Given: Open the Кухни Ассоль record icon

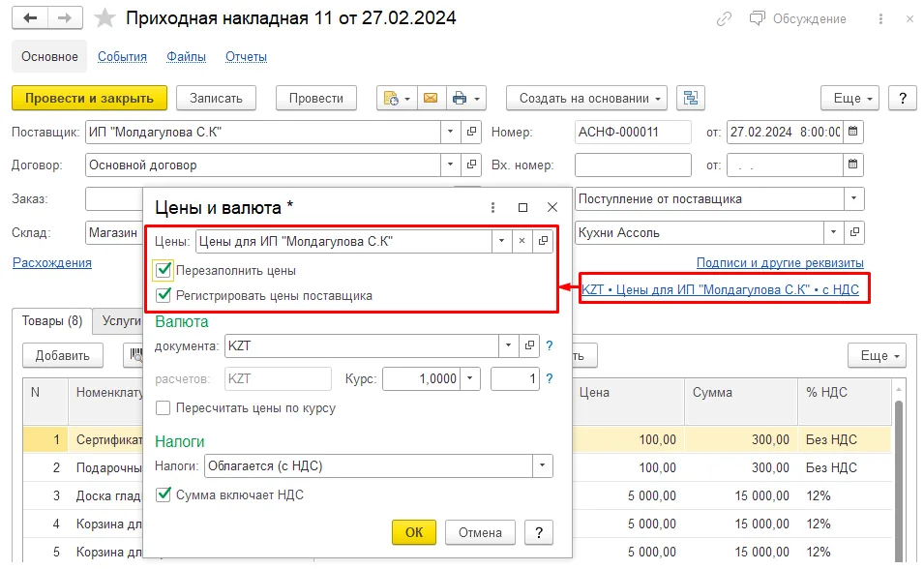Looking at the screenshot, I should click(x=854, y=233).
